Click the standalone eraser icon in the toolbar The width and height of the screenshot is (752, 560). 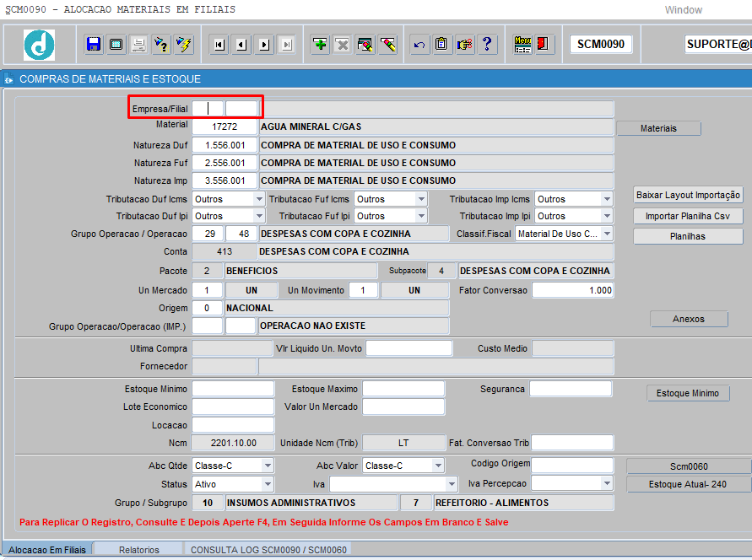[x=388, y=45]
